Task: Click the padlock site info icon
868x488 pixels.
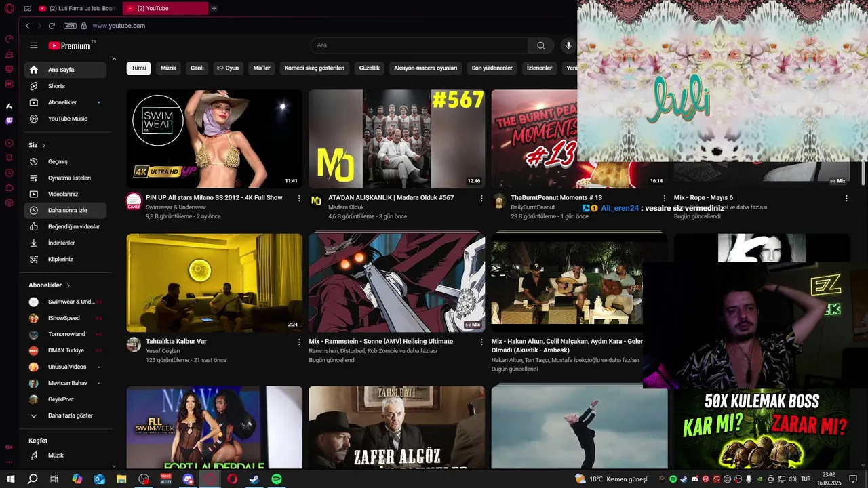Action: (84, 26)
